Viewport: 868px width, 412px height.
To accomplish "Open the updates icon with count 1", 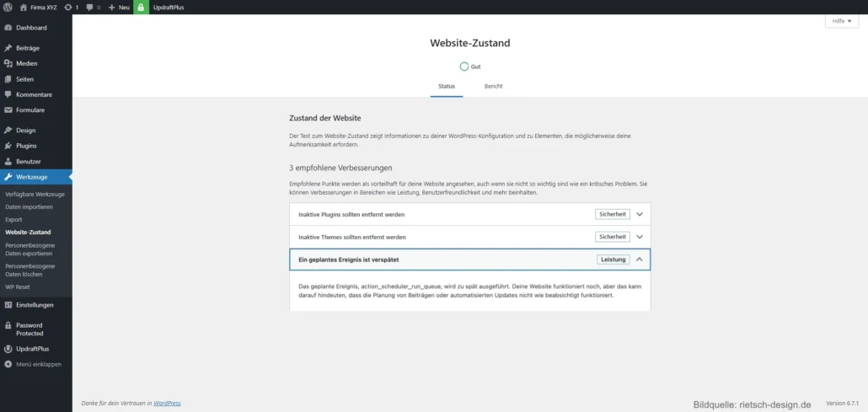I will tap(68, 8).
